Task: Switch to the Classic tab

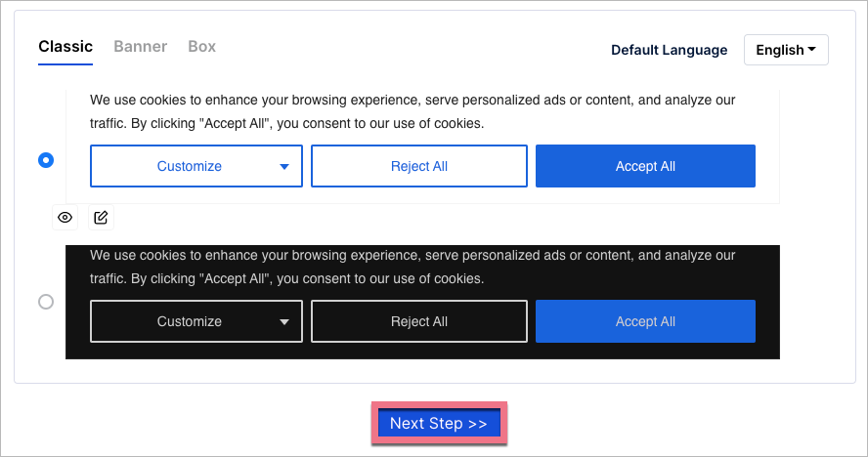Action: [65, 47]
